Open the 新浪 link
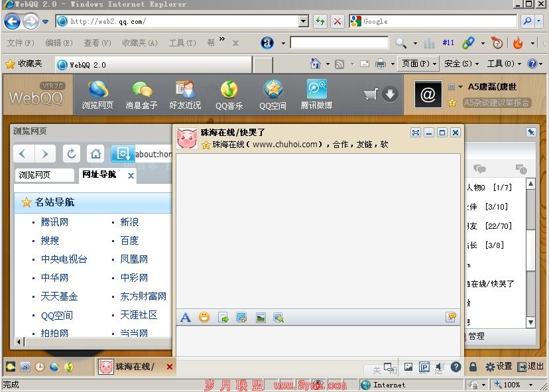 (129, 222)
